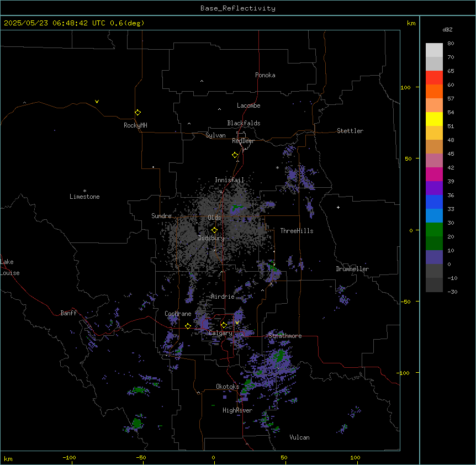Select the 45 value in dBZ legend
The height and width of the screenshot is (465, 476).
(x=451, y=154)
